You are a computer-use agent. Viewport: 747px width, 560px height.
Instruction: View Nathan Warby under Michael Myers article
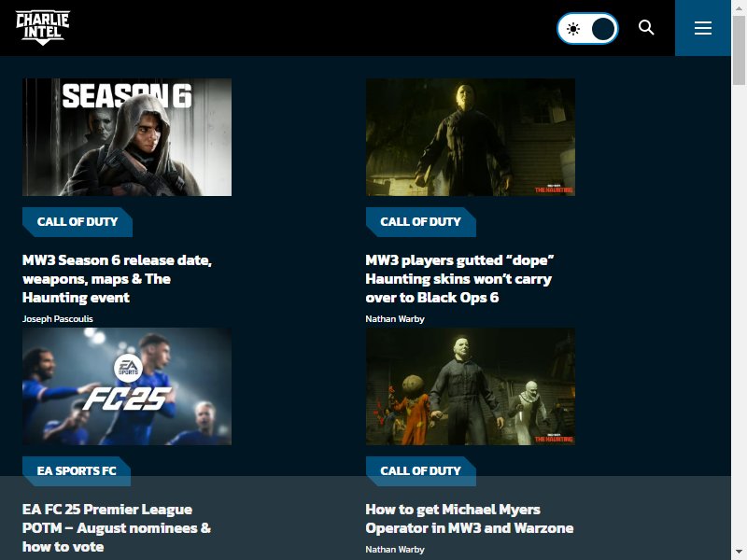(x=395, y=549)
